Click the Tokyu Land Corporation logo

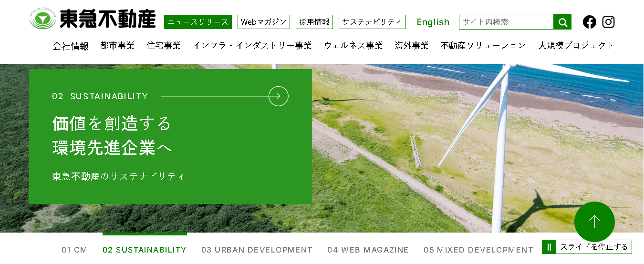tap(93, 20)
